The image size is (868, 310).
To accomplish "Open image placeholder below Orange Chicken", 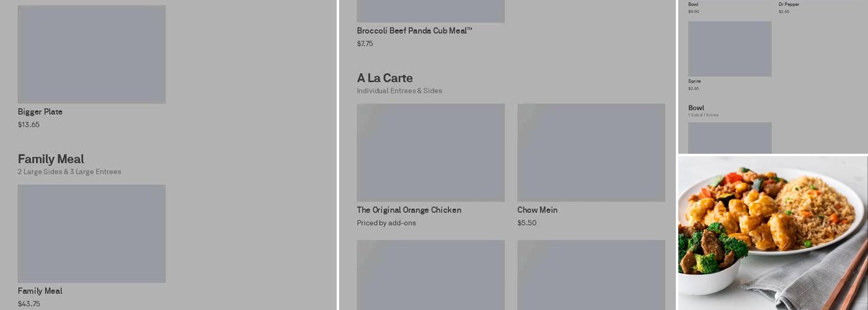I will click(x=430, y=275).
